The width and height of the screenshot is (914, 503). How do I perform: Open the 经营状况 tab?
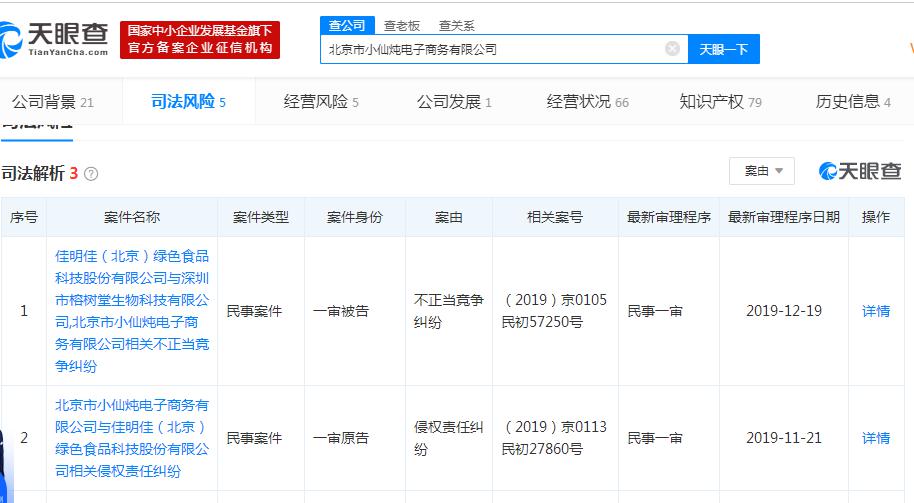pos(588,102)
